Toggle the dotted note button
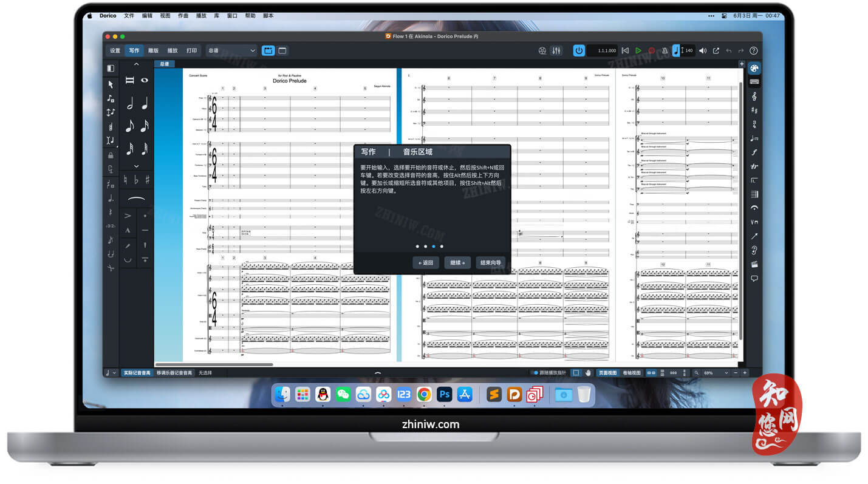 [111, 198]
